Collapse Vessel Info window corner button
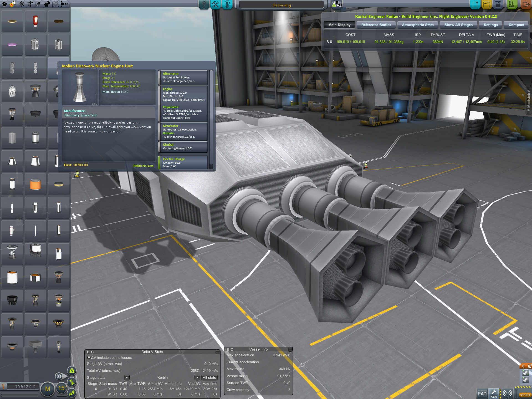 [x=290, y=349]
